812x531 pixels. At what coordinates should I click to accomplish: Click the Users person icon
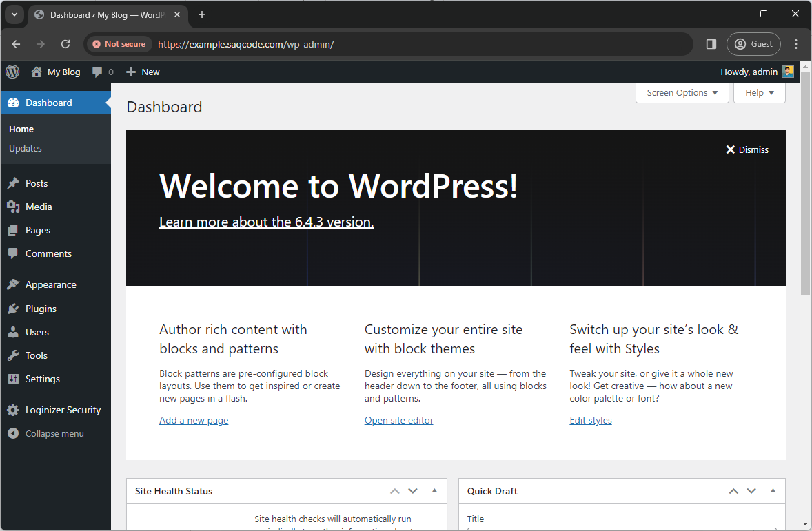(x=14, y=332)
